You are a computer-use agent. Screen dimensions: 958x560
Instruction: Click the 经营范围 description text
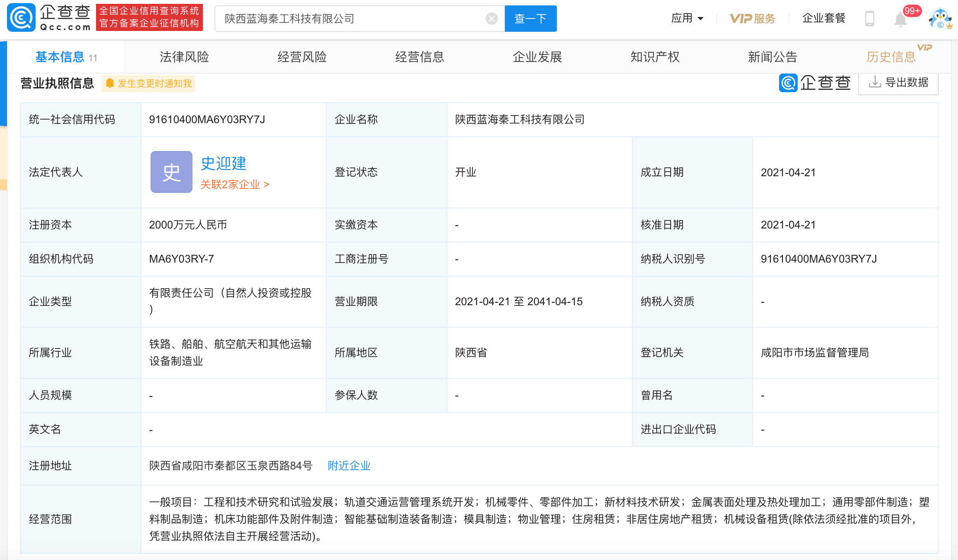click(x=539, y=519)
